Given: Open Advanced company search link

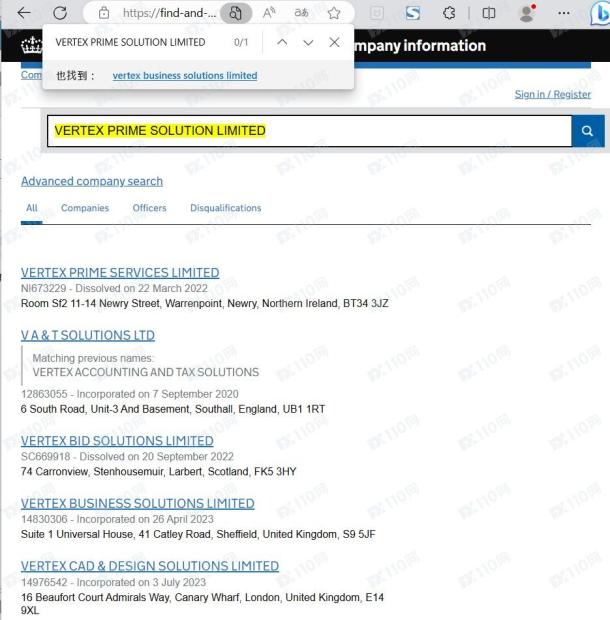Looking at the screenshot, I should coord(92,181).
